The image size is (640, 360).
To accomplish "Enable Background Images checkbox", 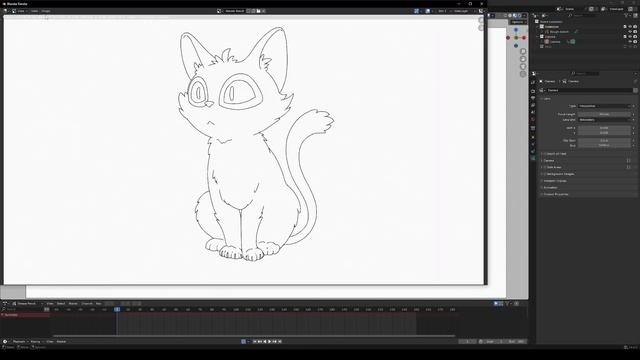I will point(545,174).
